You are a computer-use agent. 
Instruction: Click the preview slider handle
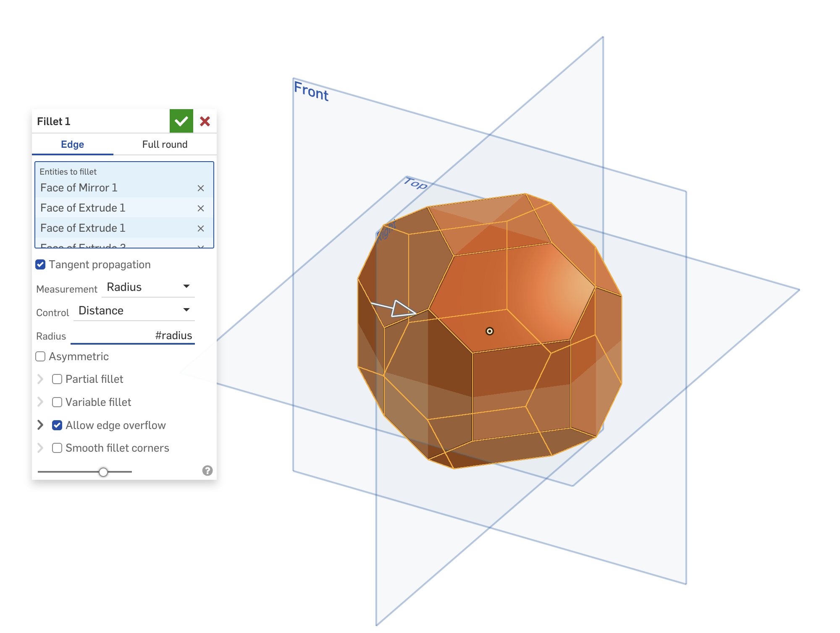click(x=103, y=472)
